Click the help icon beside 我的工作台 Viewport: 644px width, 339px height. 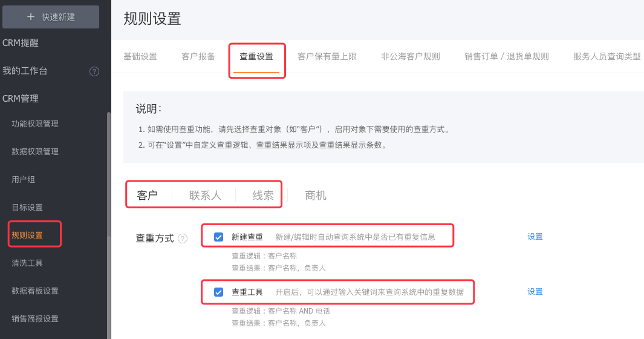click(x=94, y=71)
